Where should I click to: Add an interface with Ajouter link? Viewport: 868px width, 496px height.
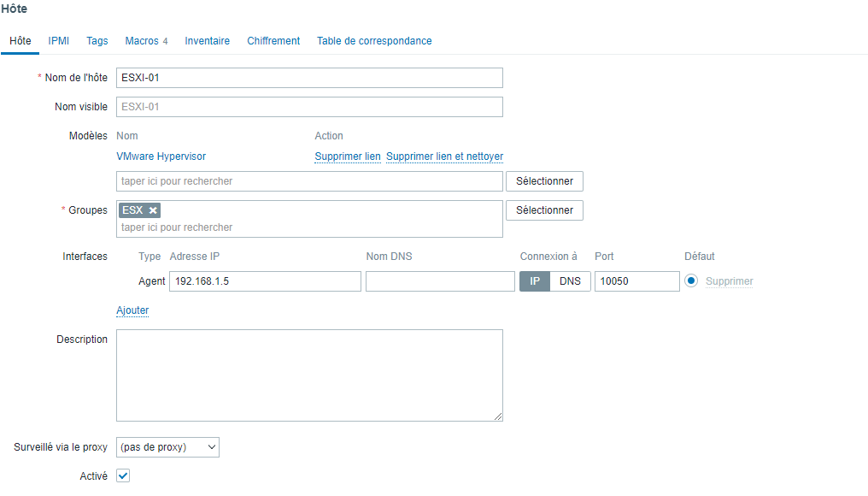pyautogui.click(x=132, y=310)
